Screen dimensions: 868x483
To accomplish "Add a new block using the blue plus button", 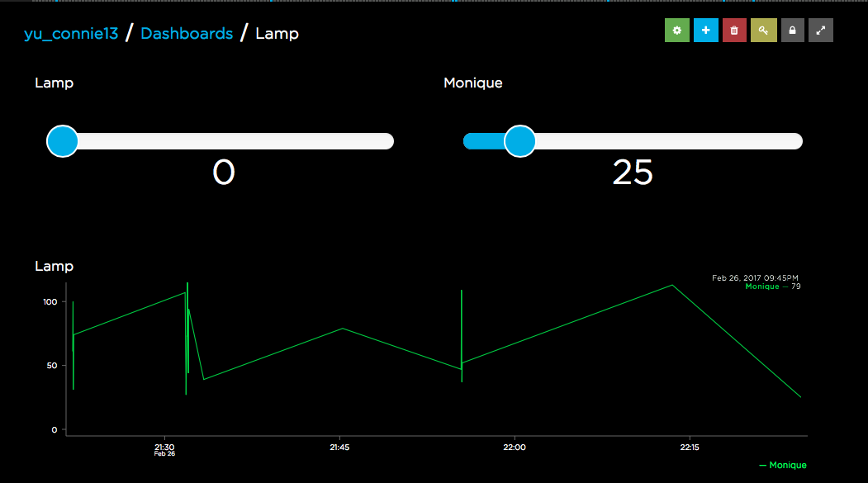I will 706,31.
